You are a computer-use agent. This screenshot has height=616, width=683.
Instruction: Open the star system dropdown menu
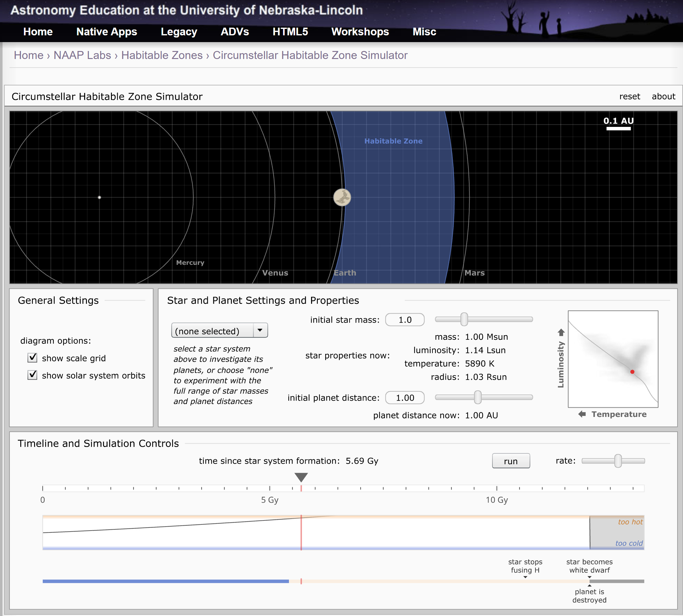[219, 331]
